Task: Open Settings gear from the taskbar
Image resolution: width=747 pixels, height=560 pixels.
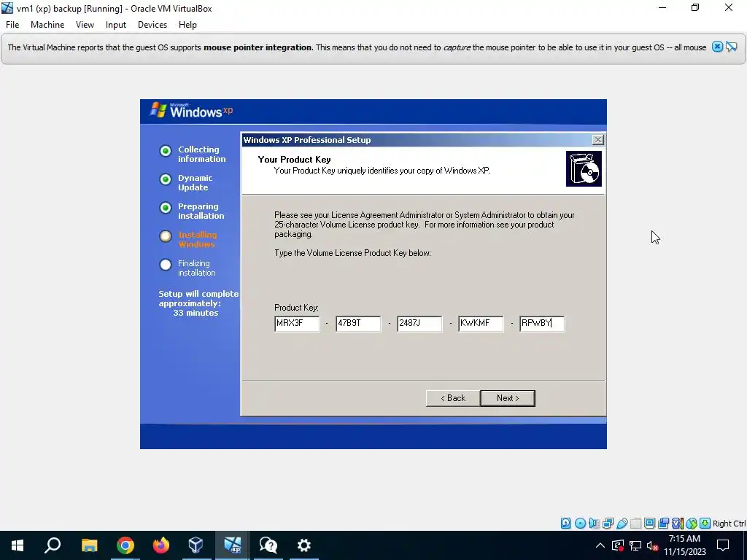Action: click(x=303, y=545)
